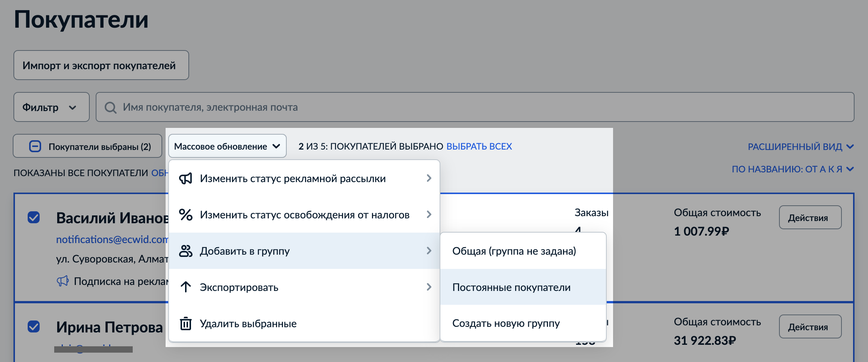
Task: Select Изменить статус освобождения от налогов
Action: [x=304, y=215]
